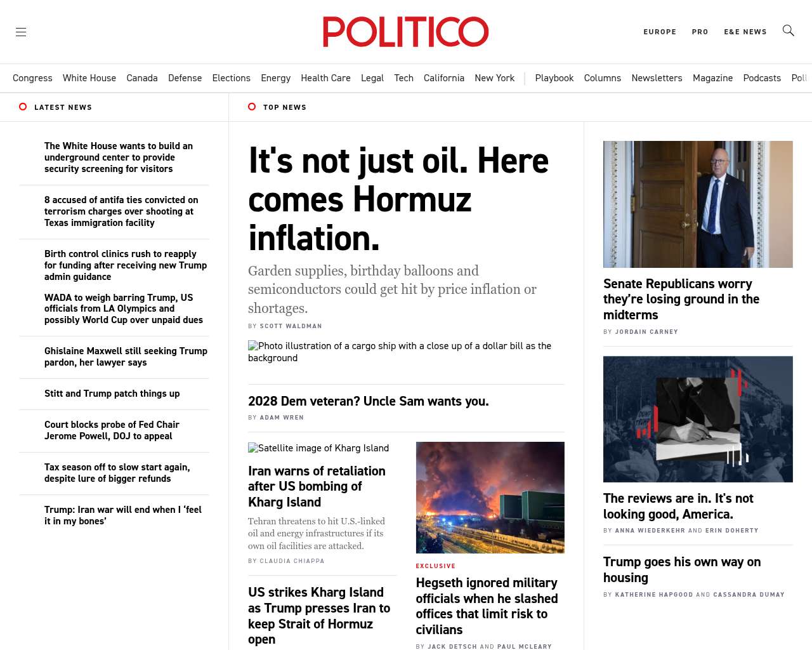Go to the White House section
Viewport: 812px width, 650px height.
click(89, 78)
